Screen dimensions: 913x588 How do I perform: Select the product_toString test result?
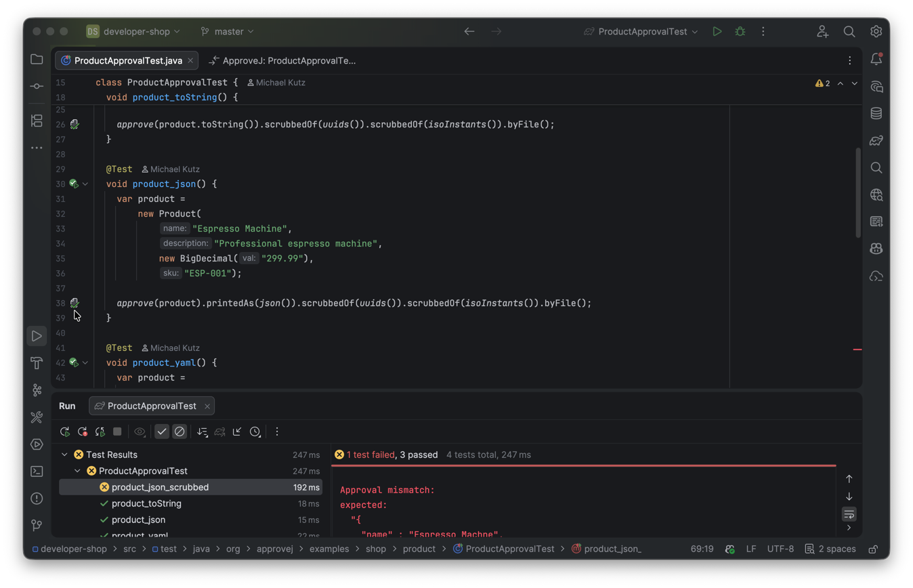tap(146, 503)
